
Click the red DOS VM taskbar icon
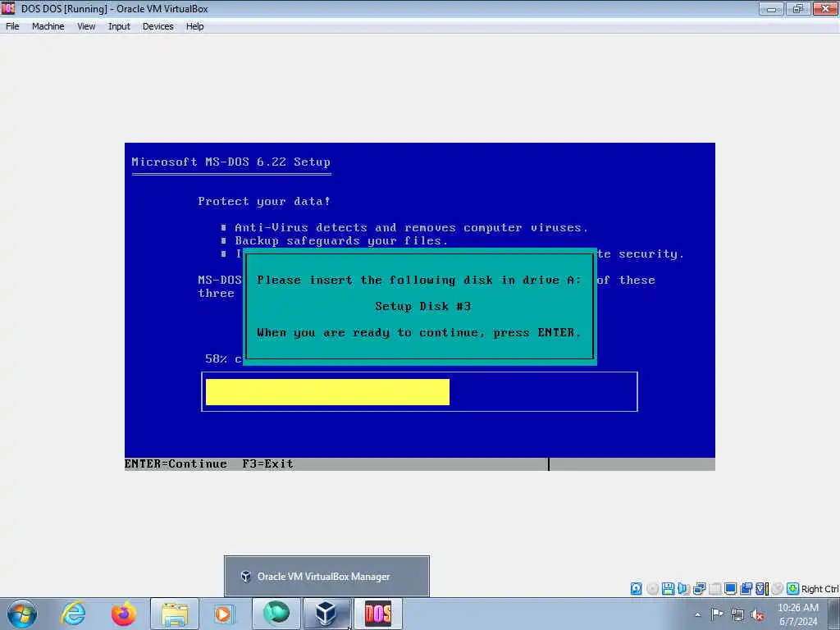click(x=377, y=614)
